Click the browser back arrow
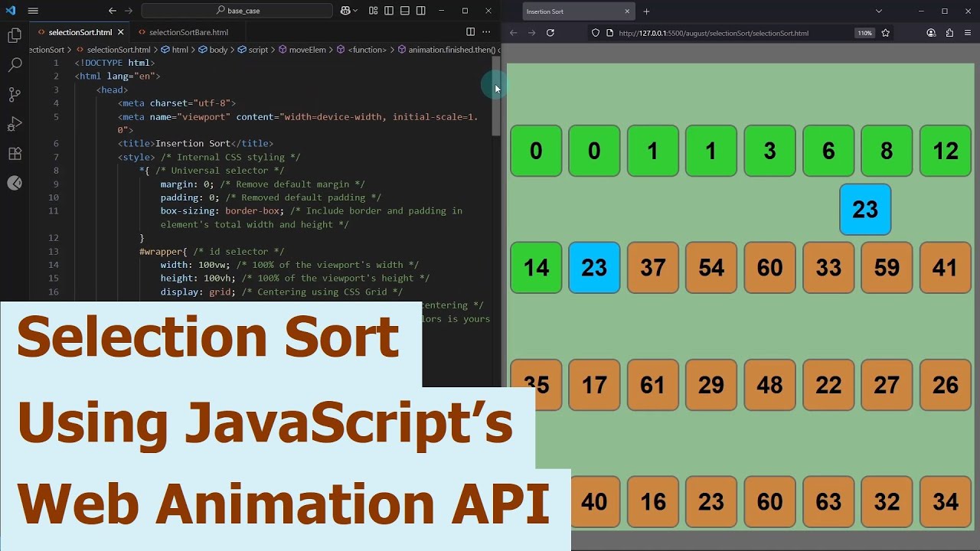 coord(514,33)
